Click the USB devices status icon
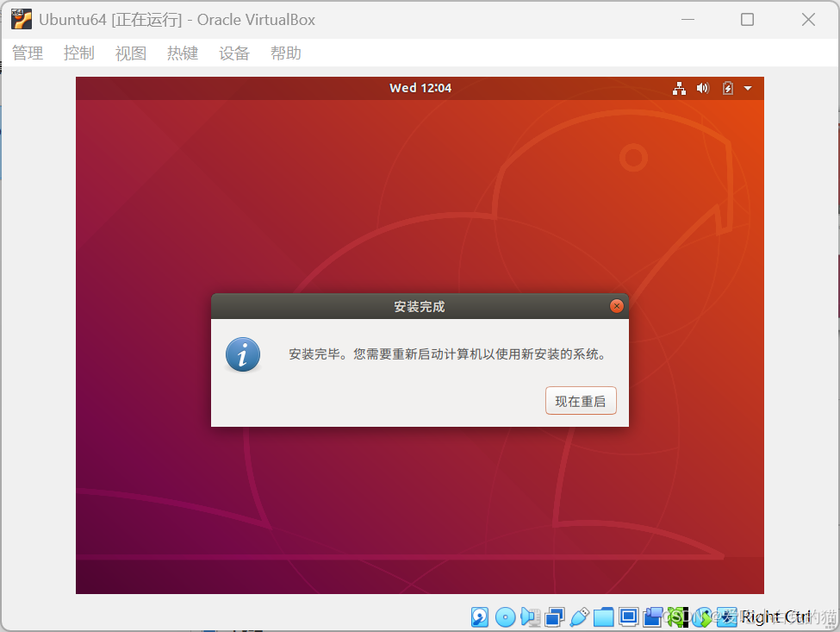 pos(580,617)
